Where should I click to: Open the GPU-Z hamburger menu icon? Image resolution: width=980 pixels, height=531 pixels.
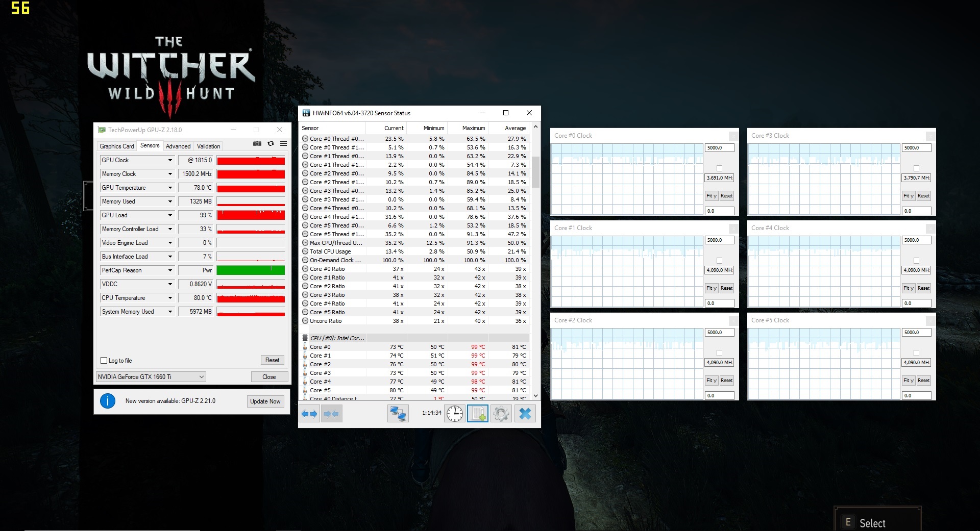click(x=283, y=144)
